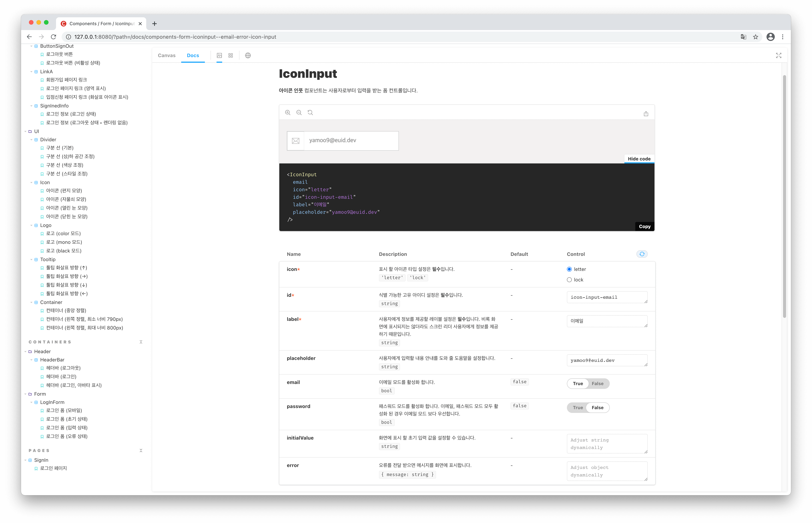Open canvas in new tab share icon
812x523 pixels.
click(x=646, y=114)
